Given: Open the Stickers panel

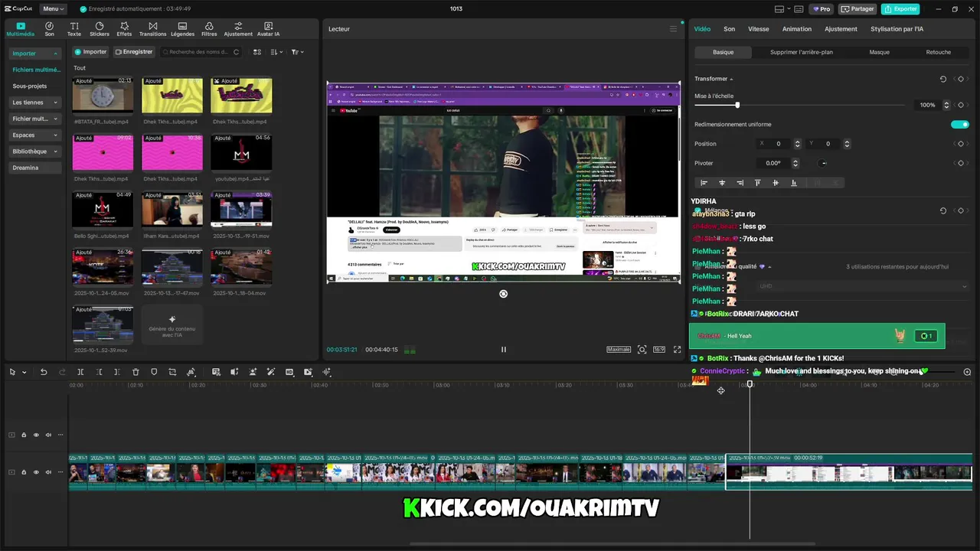Looking at the screenshot, I should (99, 29).
